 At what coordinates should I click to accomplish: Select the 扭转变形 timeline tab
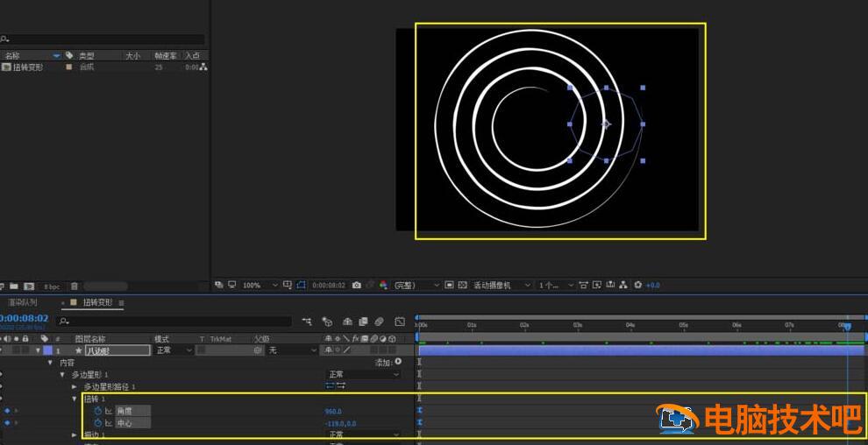96,302
